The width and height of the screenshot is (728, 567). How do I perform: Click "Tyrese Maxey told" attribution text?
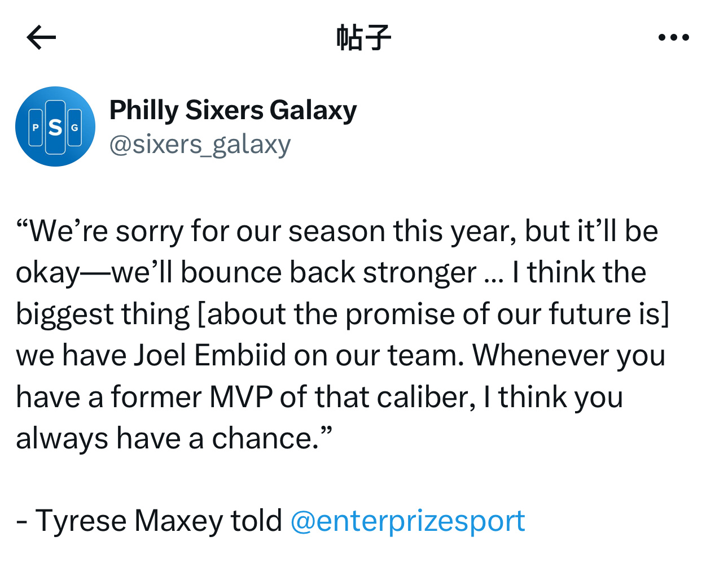[158, 520]
